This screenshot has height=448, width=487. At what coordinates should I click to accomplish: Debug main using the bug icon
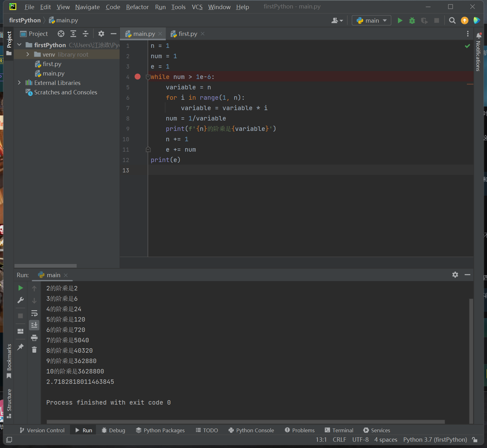coord(412,20)
